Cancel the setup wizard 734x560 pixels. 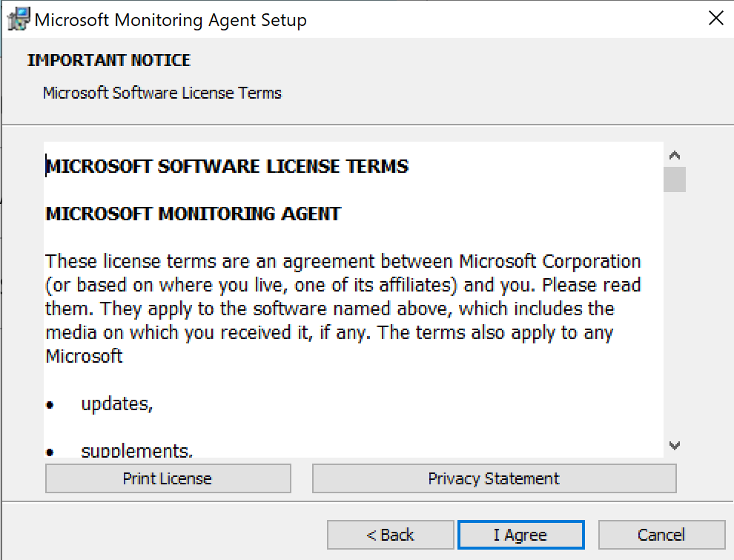pyautogui.click(x=661, y=535)
